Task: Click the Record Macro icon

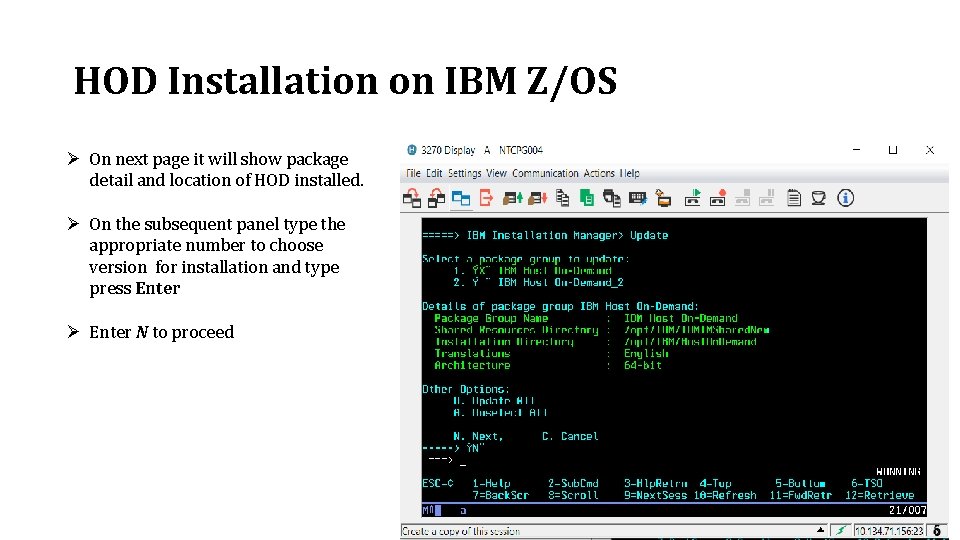Action: pos(718,198)
